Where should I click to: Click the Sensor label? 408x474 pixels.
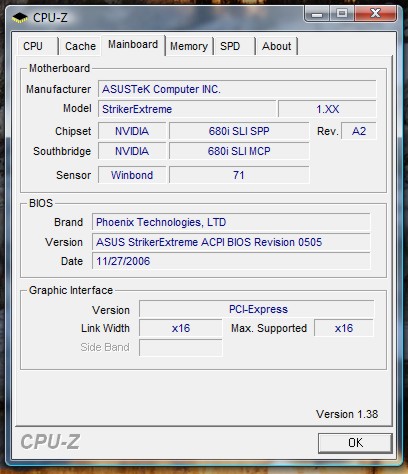tap(73, 175)
